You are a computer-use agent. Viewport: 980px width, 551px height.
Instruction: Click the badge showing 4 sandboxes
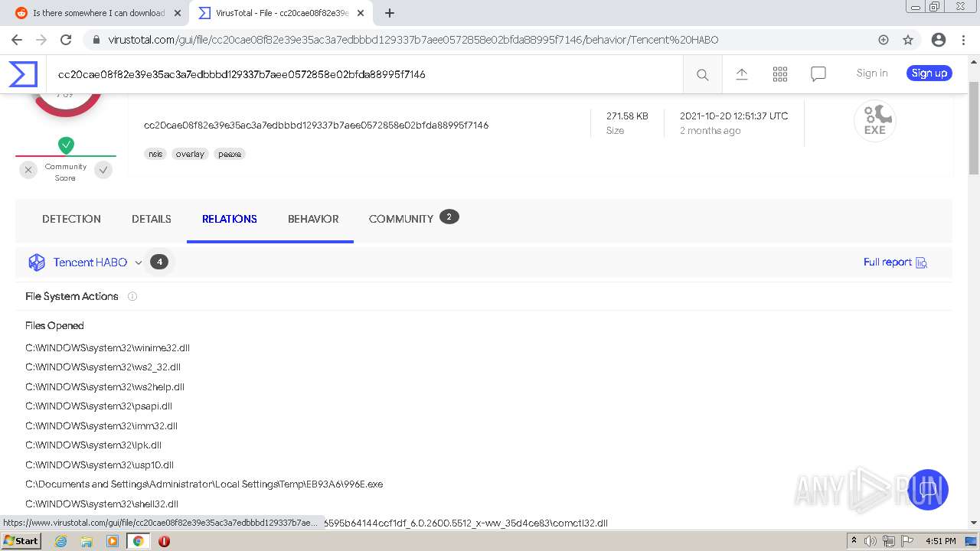[x=159, y=262]
